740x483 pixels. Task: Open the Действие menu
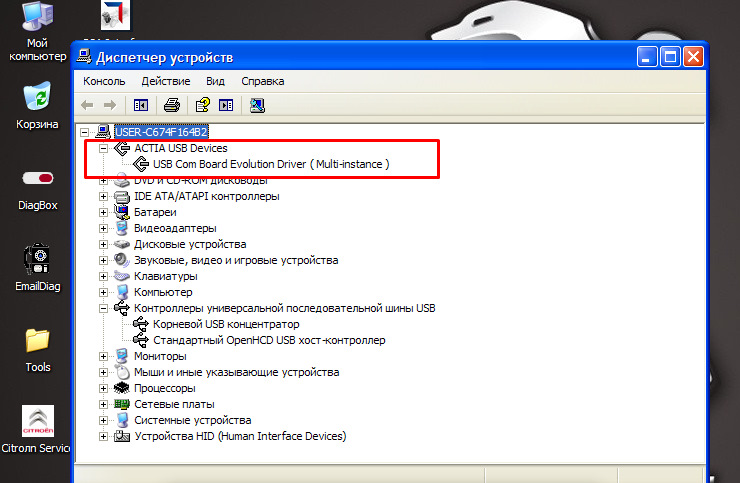point(166,81)
